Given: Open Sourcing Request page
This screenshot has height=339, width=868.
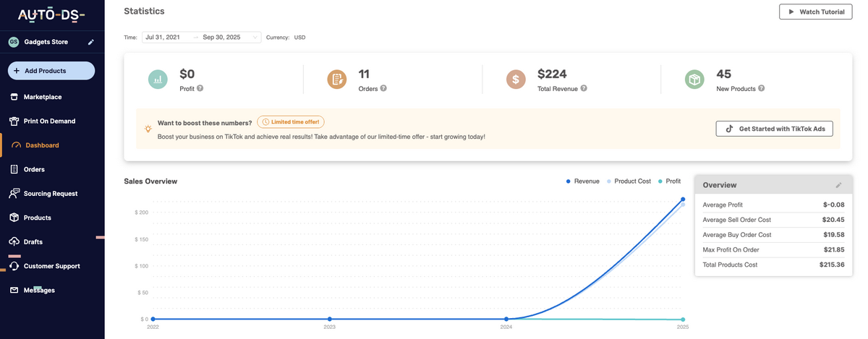Looking at the screenshot, I should (x=52, y=194).
